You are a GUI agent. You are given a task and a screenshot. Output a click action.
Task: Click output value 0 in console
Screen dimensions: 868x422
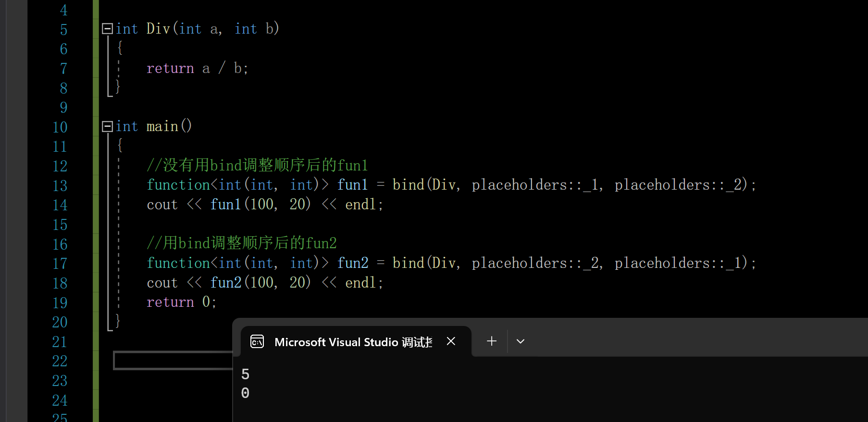245,393
